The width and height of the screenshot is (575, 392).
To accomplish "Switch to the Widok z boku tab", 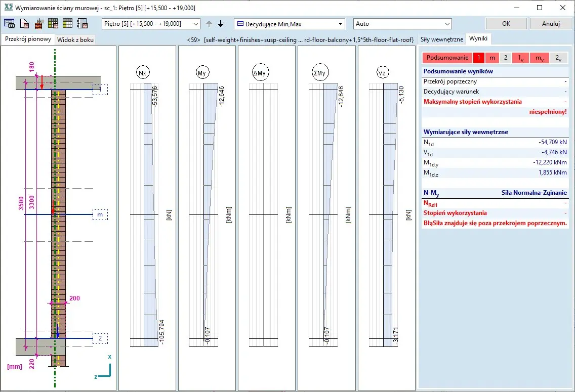I will point(75,39).
